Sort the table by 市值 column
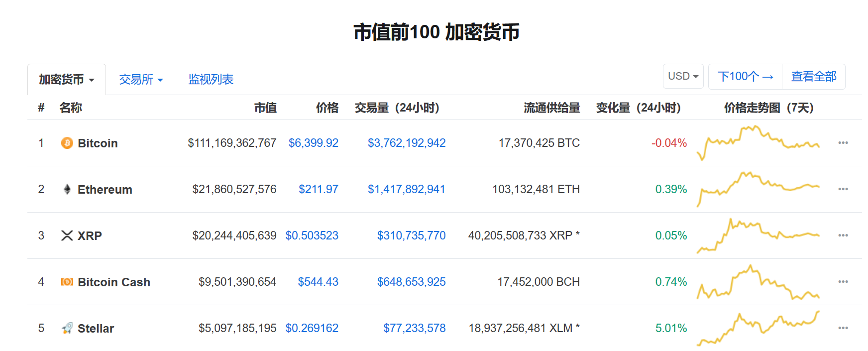 point(265,108)
